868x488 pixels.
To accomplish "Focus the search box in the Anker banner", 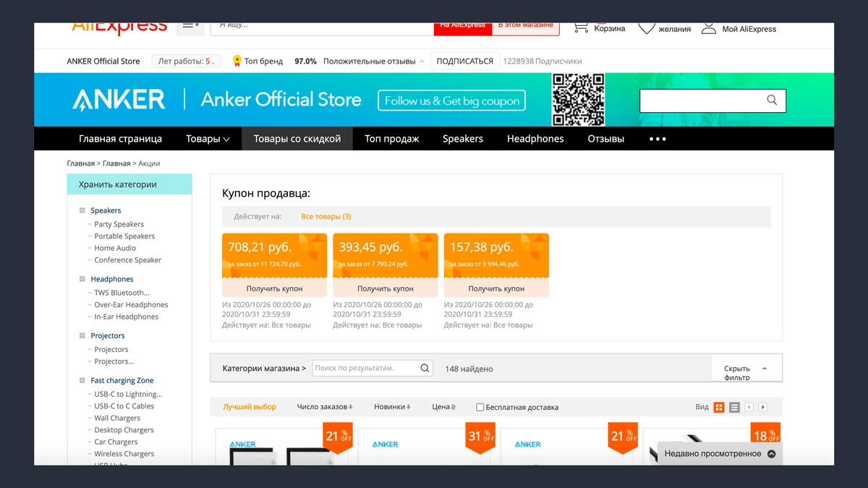I will point(712,100).
